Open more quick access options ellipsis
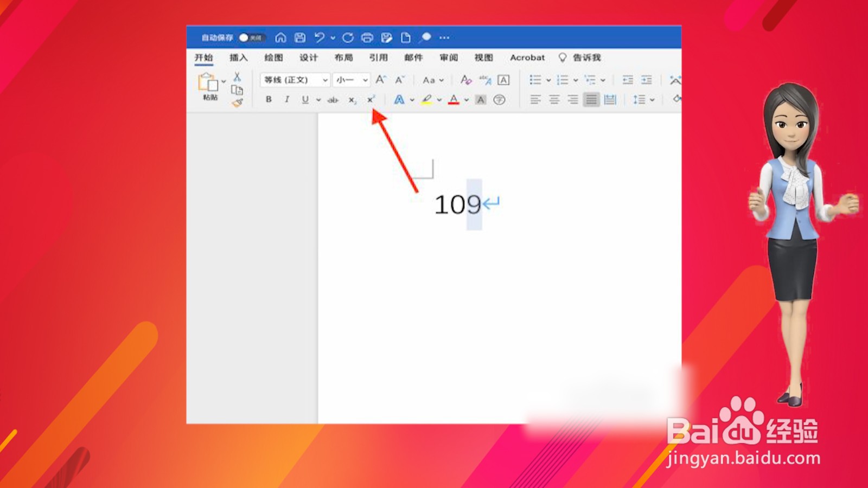This screenshot has width=868, height=488. (x=444, y=37)
